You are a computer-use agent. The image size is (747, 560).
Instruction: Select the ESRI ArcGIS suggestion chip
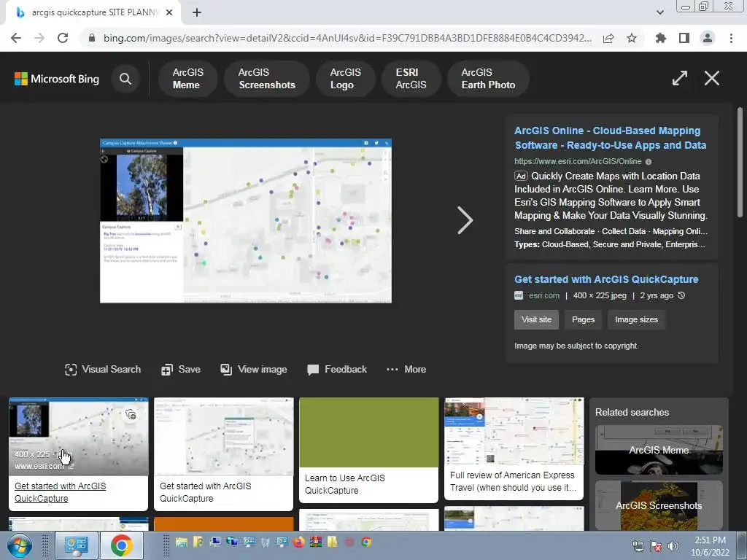(x=411, y=79)
